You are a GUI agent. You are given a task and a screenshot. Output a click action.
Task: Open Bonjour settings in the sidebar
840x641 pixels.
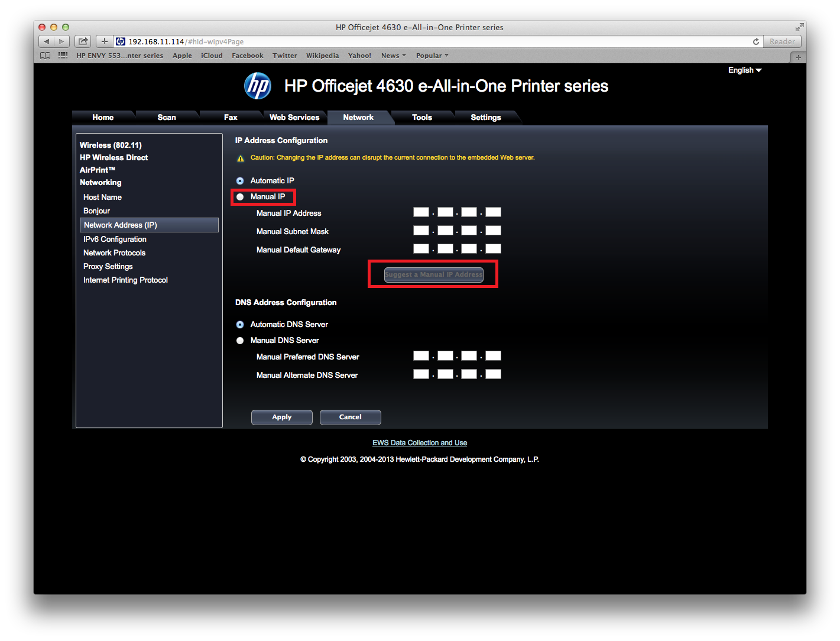(96, 211)
